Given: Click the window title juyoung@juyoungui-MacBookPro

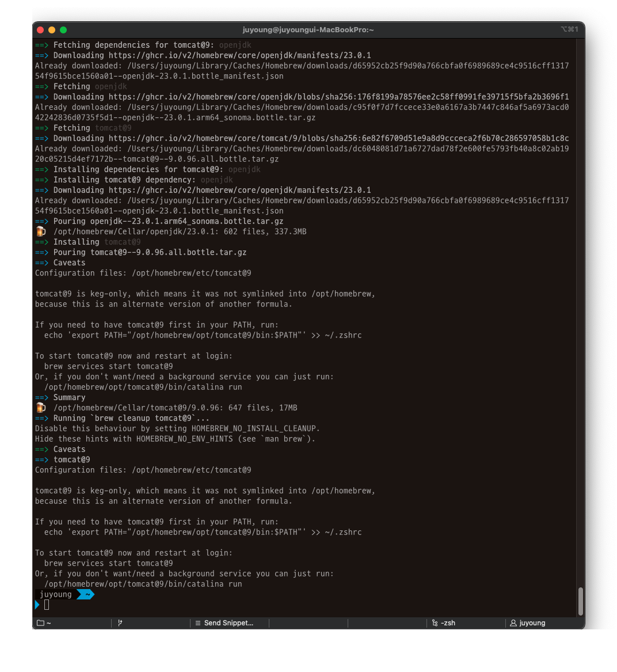Looking at the screenshot, I should pos(308,30).
